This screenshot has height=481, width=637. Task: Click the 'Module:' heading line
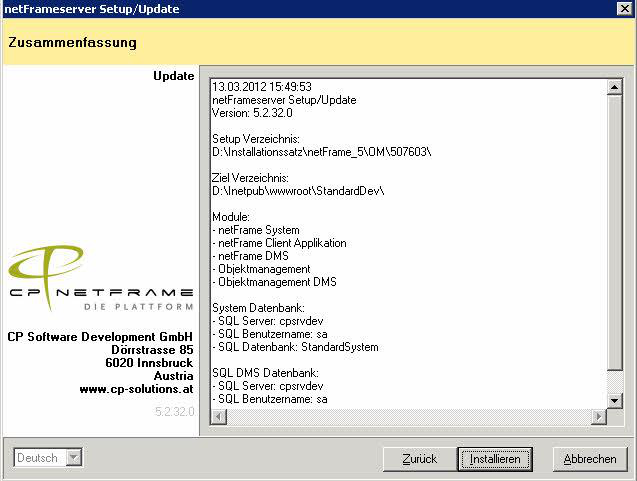click(231, 217)
